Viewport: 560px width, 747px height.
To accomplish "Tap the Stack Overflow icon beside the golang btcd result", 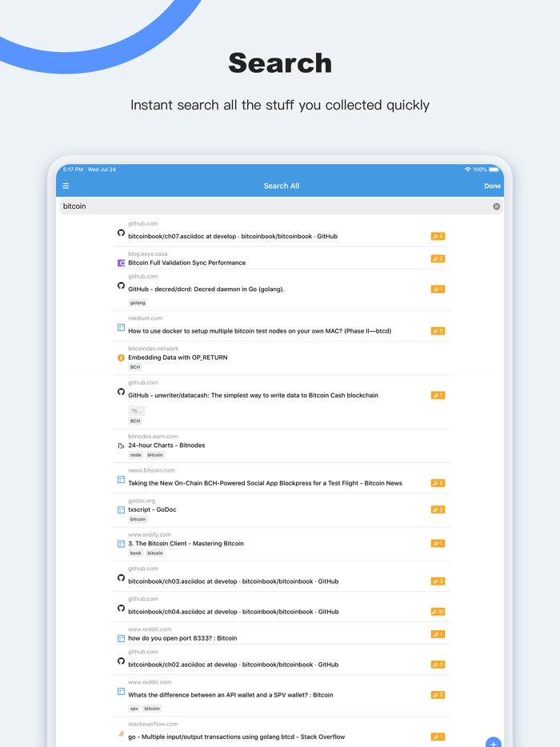I will point(120,736).
